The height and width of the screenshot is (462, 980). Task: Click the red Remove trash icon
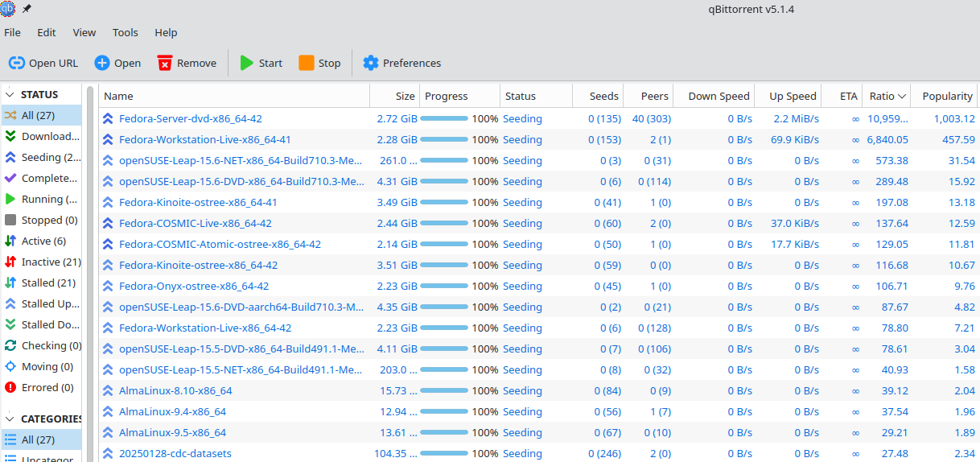[165, 63]
